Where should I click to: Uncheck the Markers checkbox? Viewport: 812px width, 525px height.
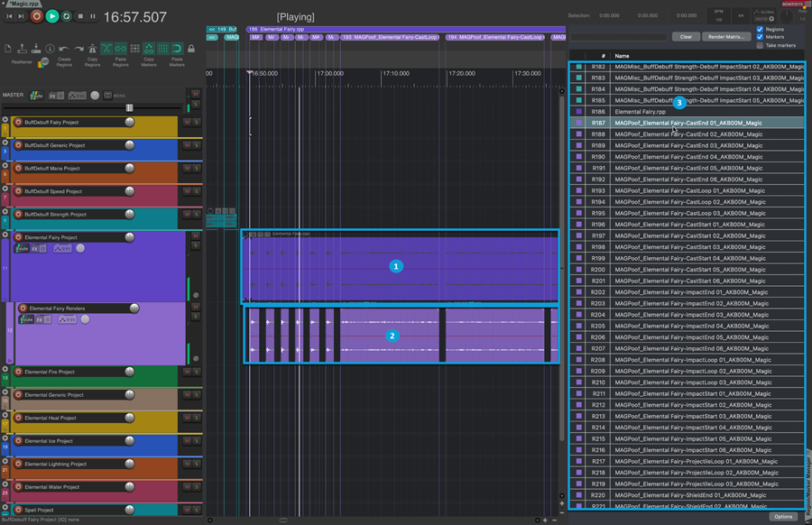pyautogui.click(x=760, y=37)
